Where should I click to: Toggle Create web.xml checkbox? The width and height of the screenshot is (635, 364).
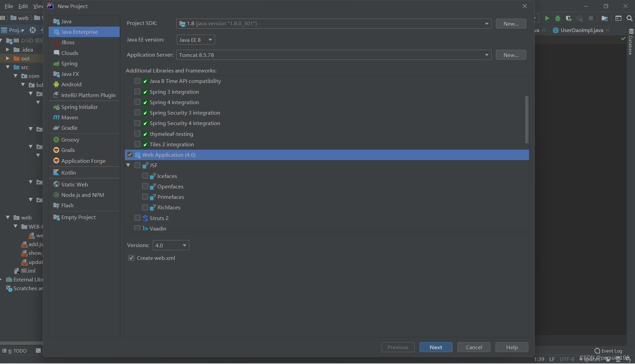click(x=131, y=258)
